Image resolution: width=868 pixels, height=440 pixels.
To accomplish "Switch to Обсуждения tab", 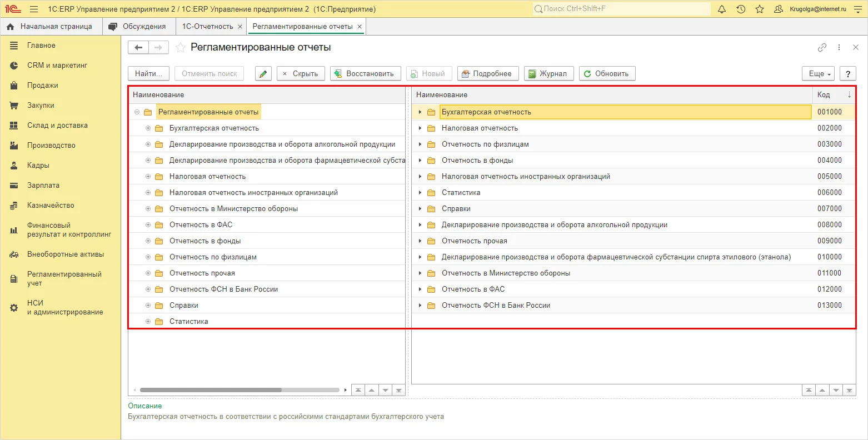I will pyautogui.click(x=138, y=26).
